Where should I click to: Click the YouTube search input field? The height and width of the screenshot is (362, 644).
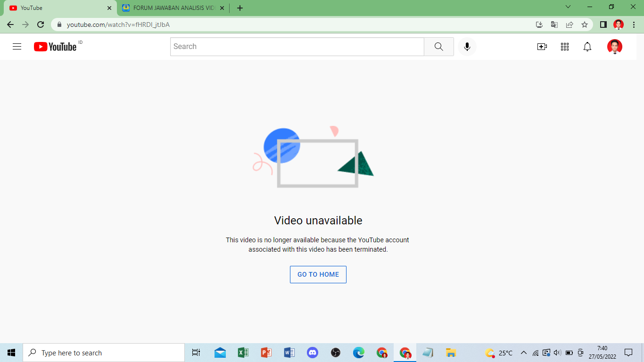[297, 47]
